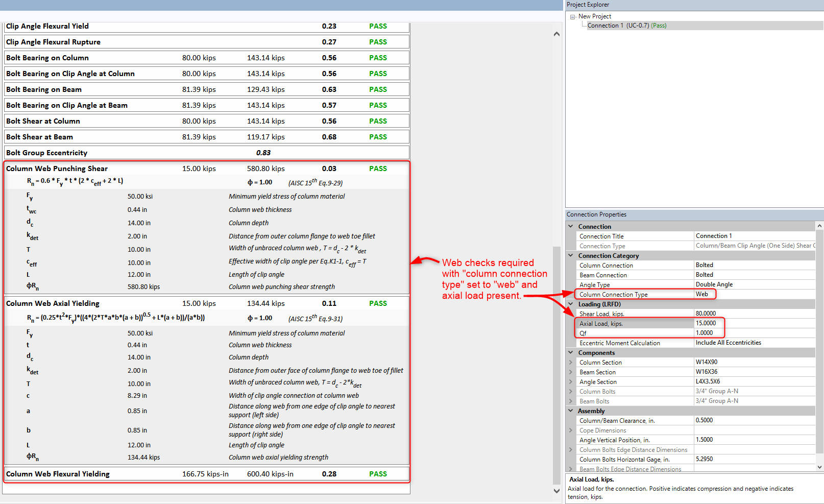Collapse the Connection Category section
The width and height of the screenshot is (824, 504).
click(570, 255)
